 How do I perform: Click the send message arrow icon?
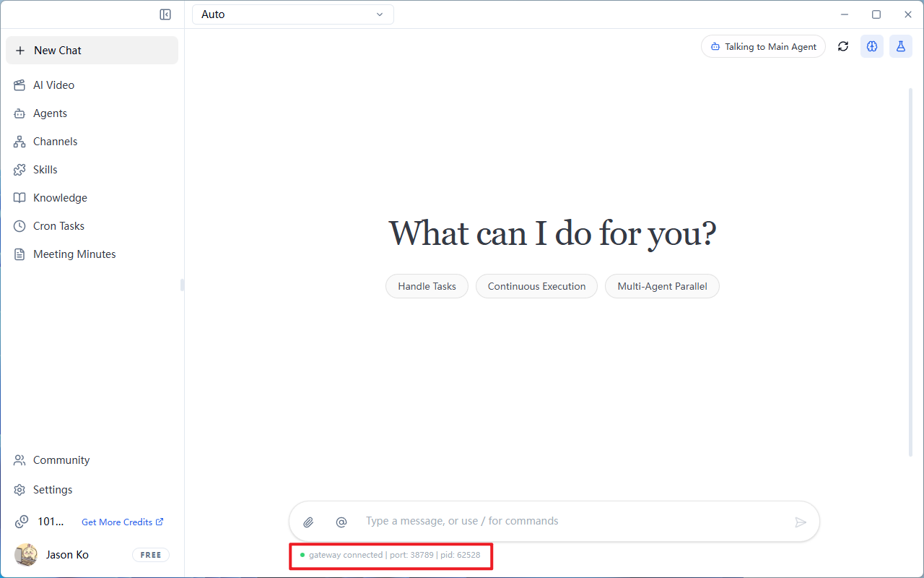coord(801,522)
